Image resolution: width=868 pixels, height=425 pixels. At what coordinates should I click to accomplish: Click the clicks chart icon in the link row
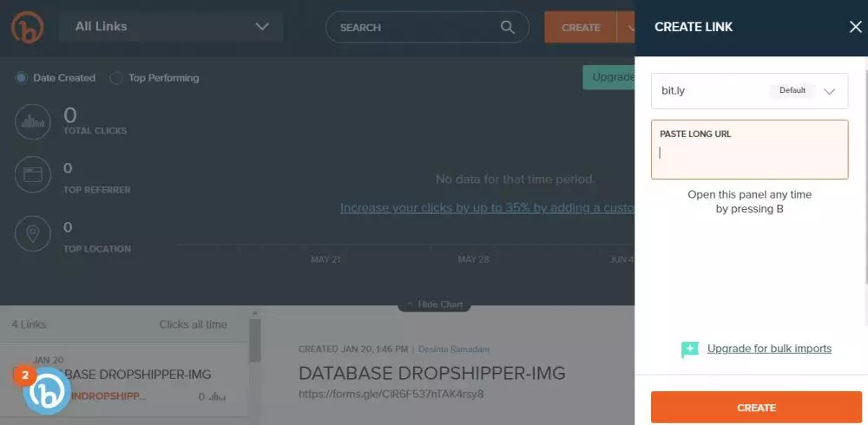tap(218, 396)
